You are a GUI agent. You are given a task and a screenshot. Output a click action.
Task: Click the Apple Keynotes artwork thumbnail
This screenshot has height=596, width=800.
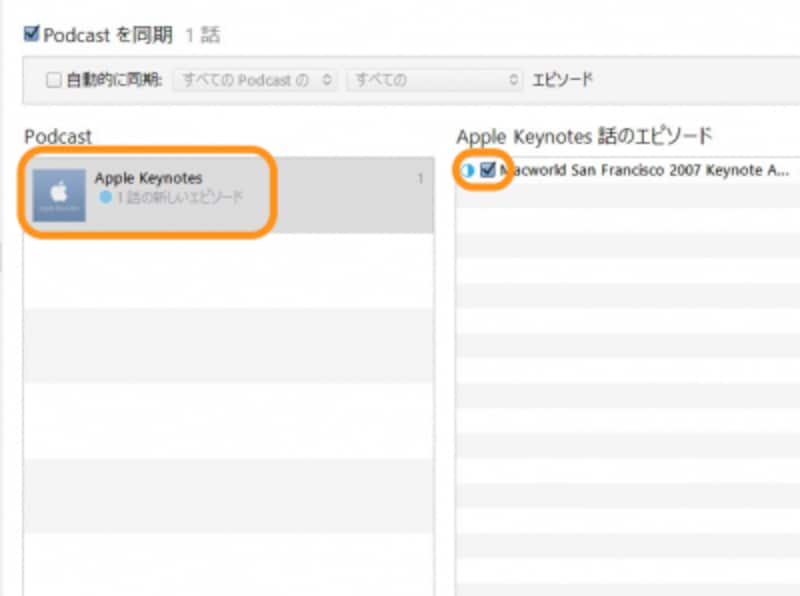click(x=59, y=195)
